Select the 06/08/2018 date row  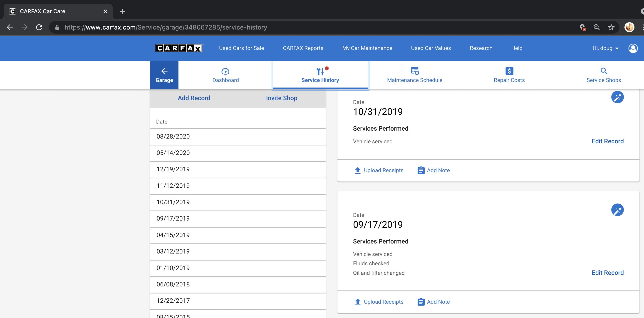coord(238,284)
